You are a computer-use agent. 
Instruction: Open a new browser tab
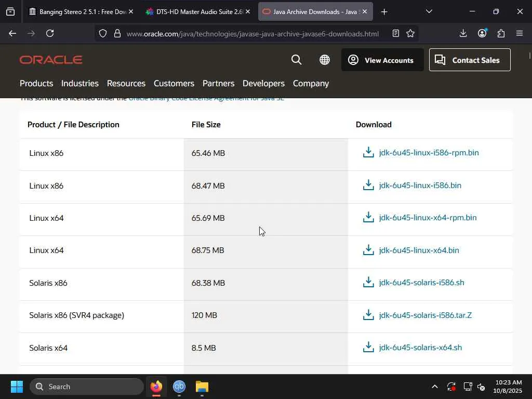pos(384,12)
